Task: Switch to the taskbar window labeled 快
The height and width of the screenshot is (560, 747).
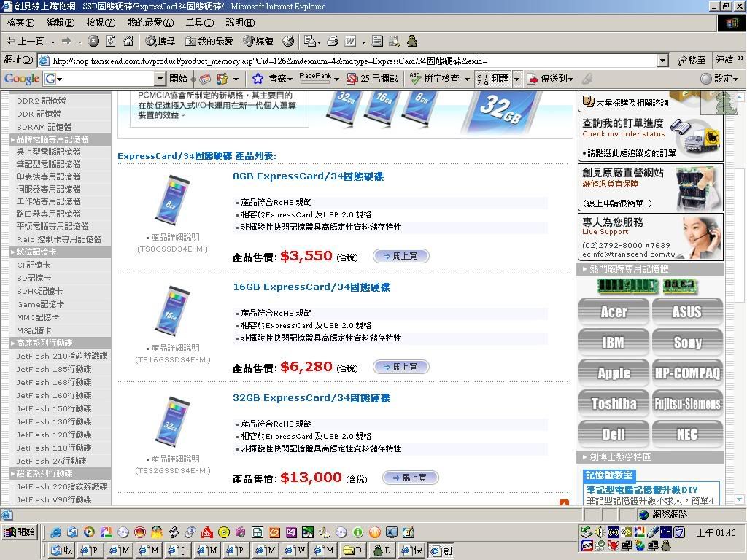Action: point(413,551)
